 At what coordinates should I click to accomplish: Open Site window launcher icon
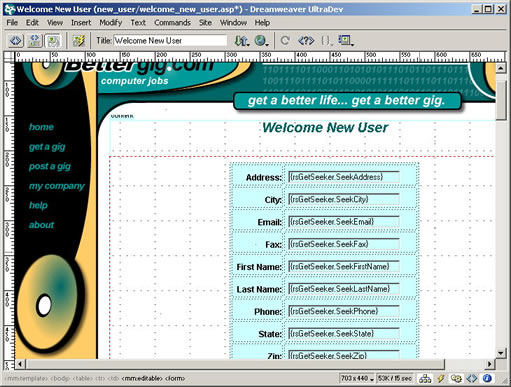(425, 379)
